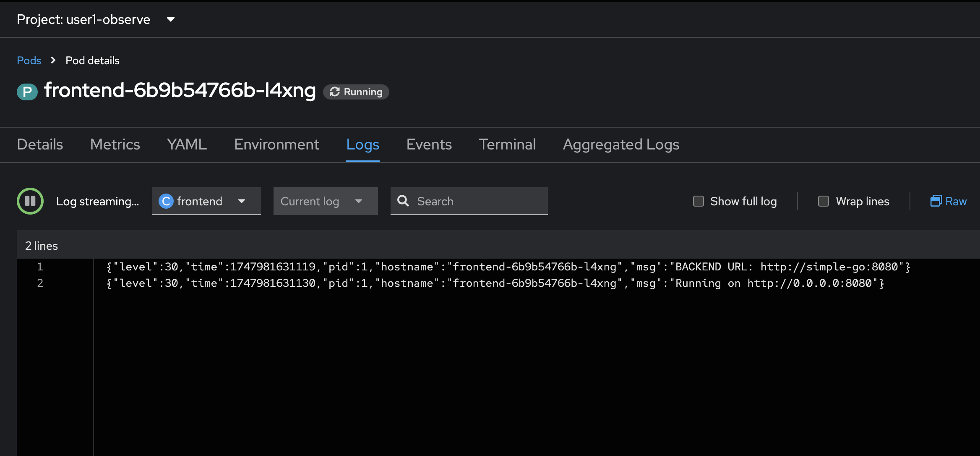Open raw log view via Raw link

pyautogui.click(x=948, y=201)
